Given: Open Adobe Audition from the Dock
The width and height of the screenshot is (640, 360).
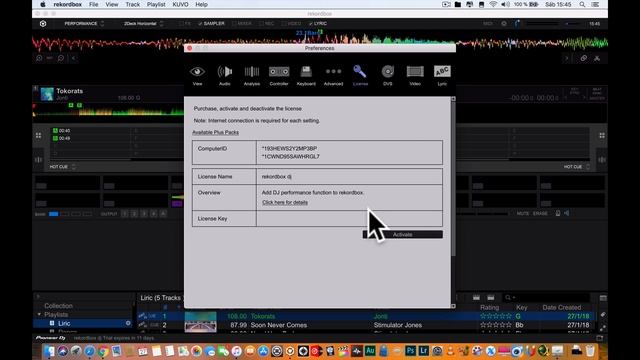Looking at the screenshot, I should click(370, 350).
